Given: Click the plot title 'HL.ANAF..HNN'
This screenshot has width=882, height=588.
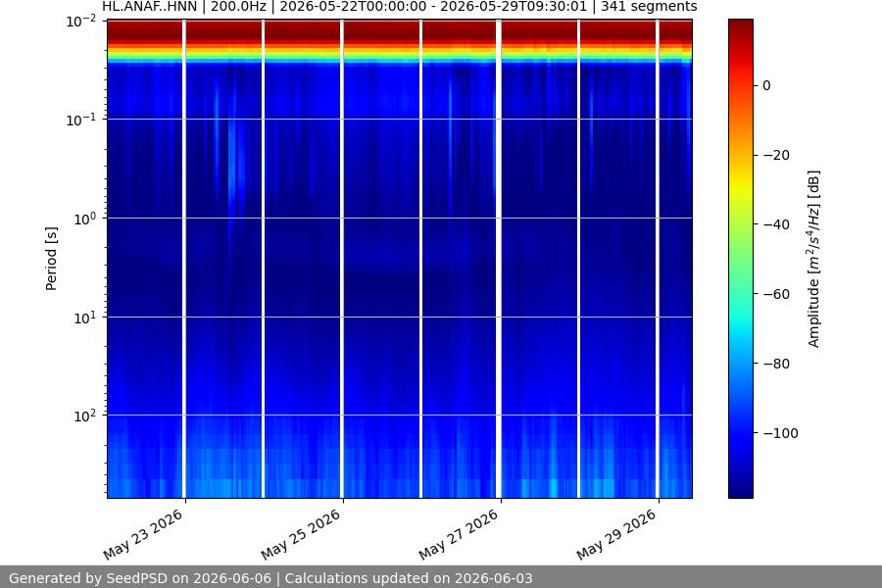Looking at the screenshot, I should [150, 7].
